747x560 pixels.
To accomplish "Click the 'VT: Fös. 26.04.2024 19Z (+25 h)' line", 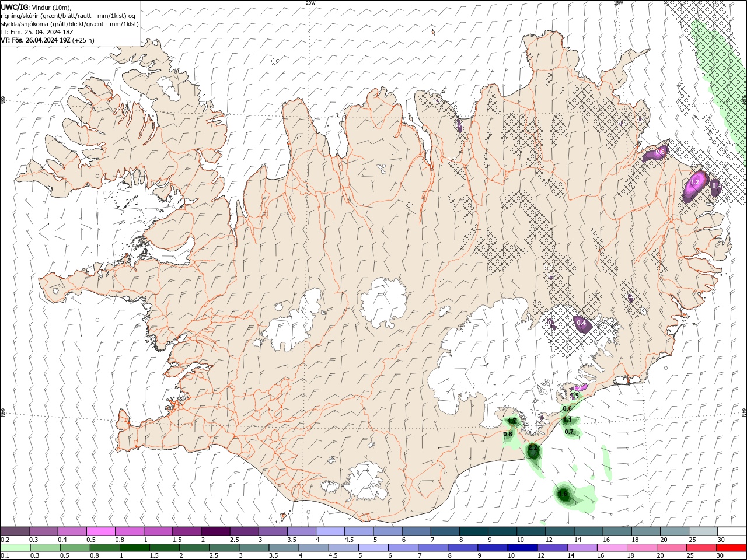I will [x=47, y=40].
